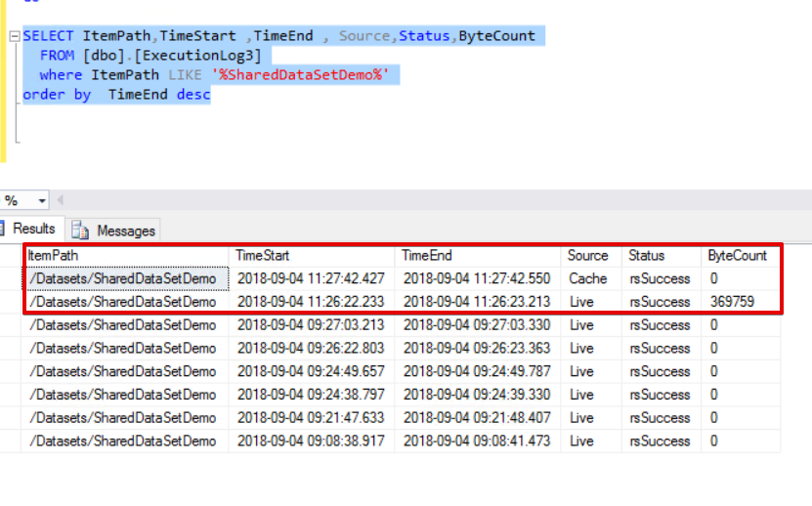Click the ItemPath column header
The width and height of the screenshot is (812, 506).
pos(125,255)
